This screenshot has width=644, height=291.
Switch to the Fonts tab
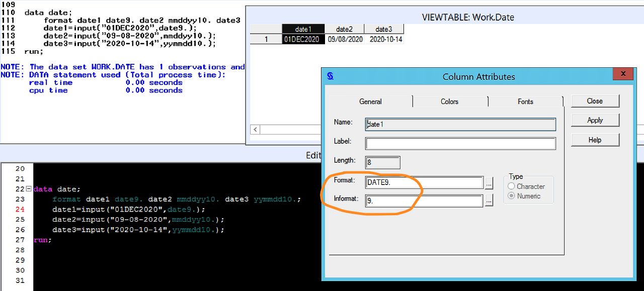coord(525,101)
